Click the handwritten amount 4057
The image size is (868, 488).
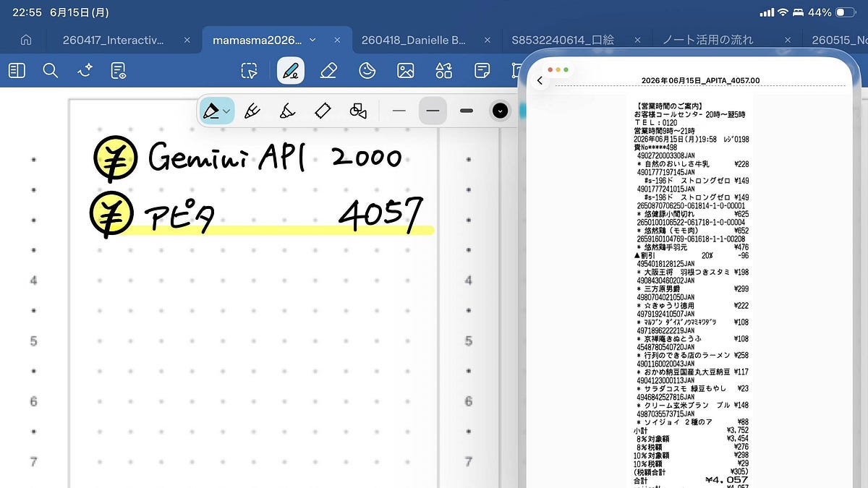[380, 214]
